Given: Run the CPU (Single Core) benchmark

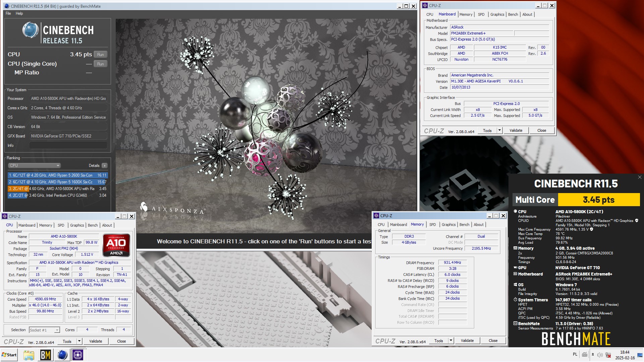Looking at the screenshot, I should point(100,64).
